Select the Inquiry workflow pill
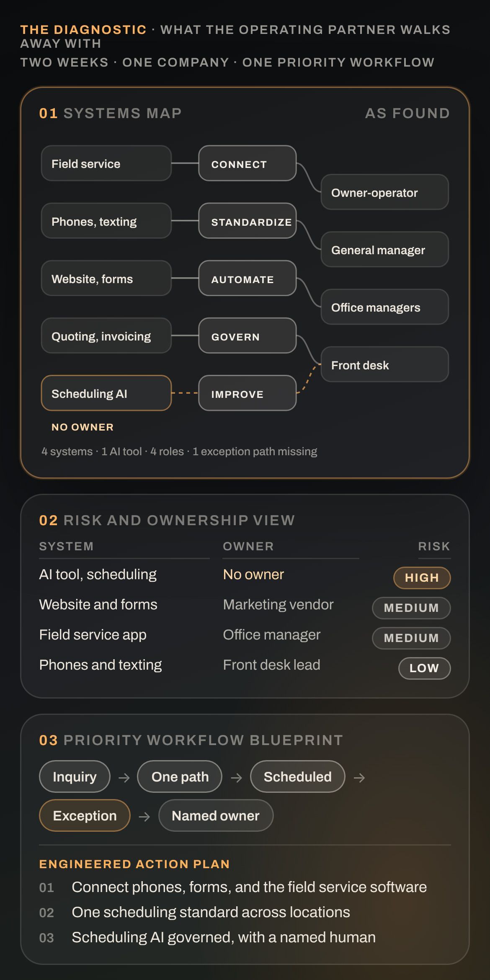490x980 pixels. click(75, 776)
